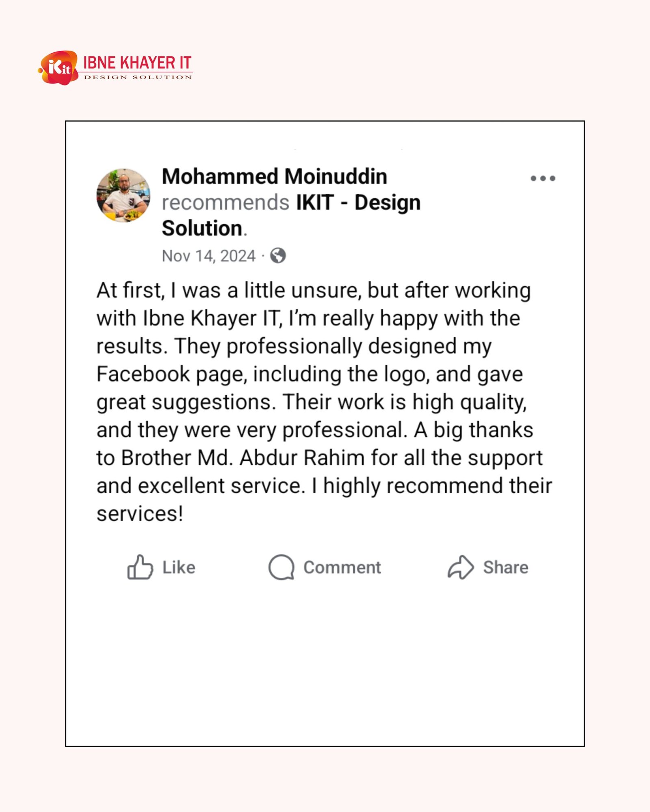This screenshot has width=650, height=812.
Task: Click "Ibne Khayer IT" mention in review text
Action: pyautogui.click(x=212, y=318)
